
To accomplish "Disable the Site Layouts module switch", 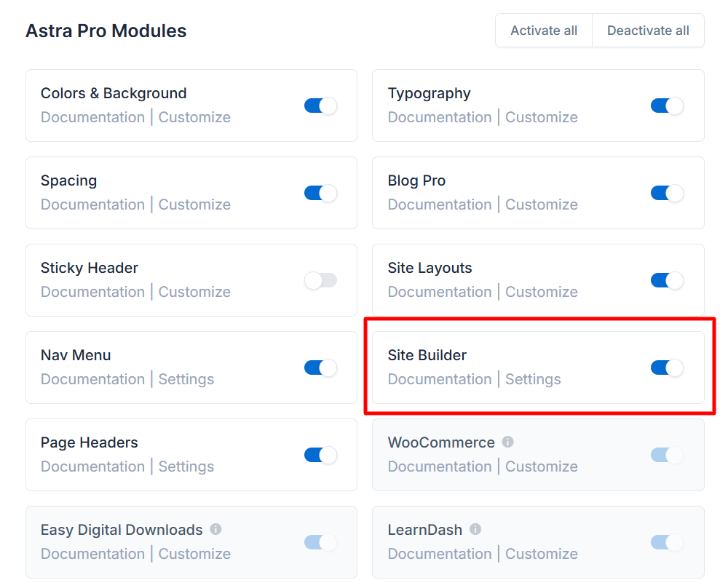I will [x=667, y=280].
